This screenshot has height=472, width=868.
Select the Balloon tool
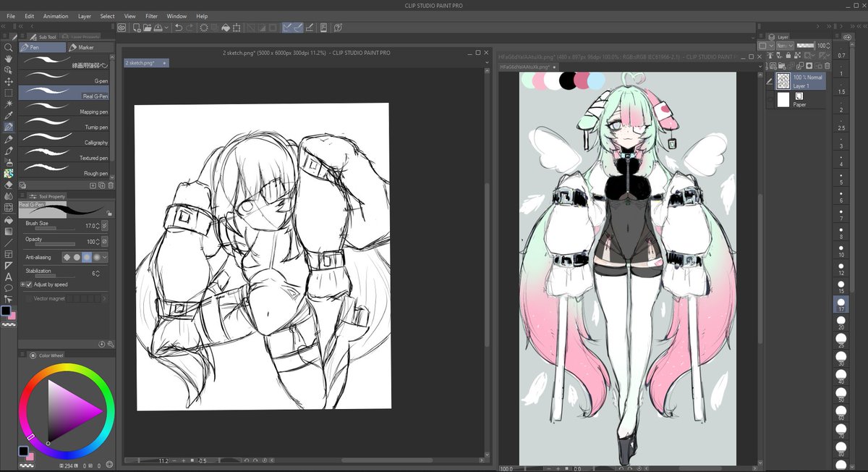pyautogui.click(x=8, y=288)
